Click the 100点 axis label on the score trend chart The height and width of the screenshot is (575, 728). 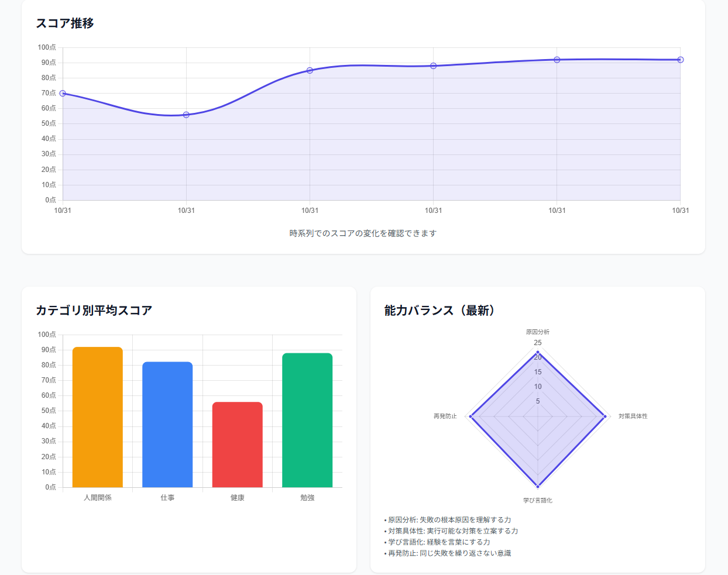click(x=47, y=47)
